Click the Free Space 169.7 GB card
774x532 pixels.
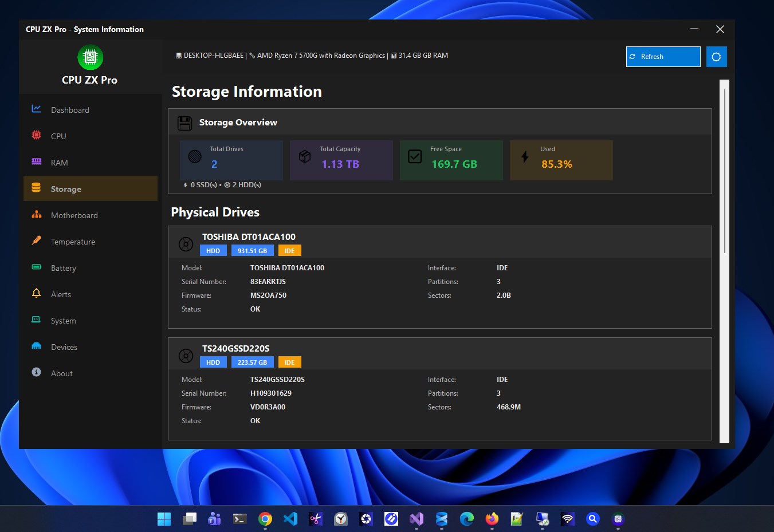pos(451,160)
